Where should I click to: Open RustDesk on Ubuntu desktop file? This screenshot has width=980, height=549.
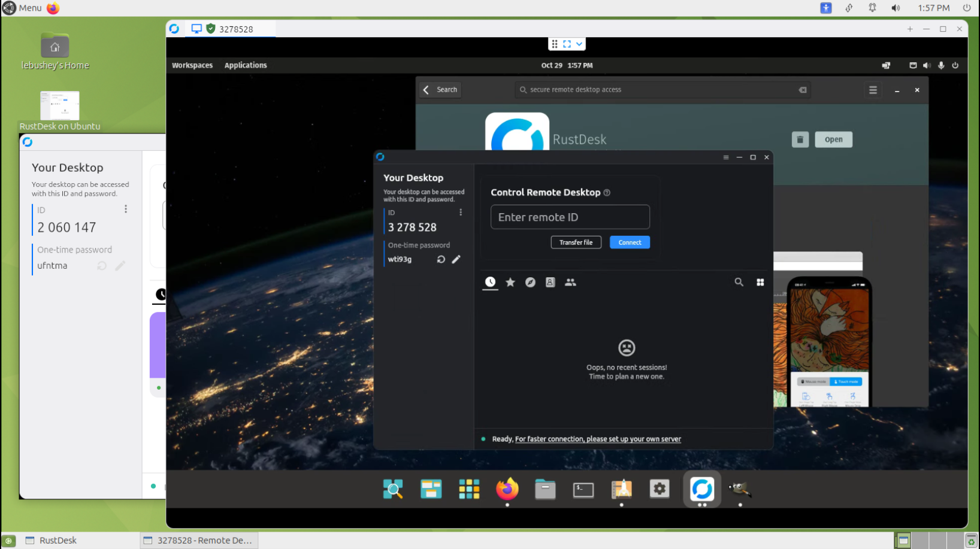pos(60,111)
